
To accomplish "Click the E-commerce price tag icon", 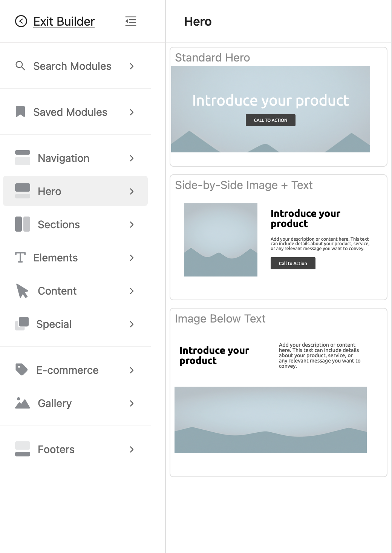I will tap(21, 369).
